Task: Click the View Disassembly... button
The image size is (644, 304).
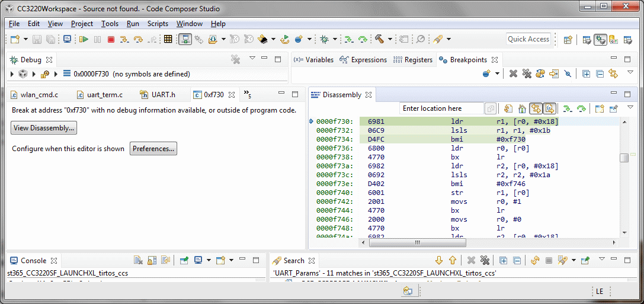Action: click(x=43, y=128)
